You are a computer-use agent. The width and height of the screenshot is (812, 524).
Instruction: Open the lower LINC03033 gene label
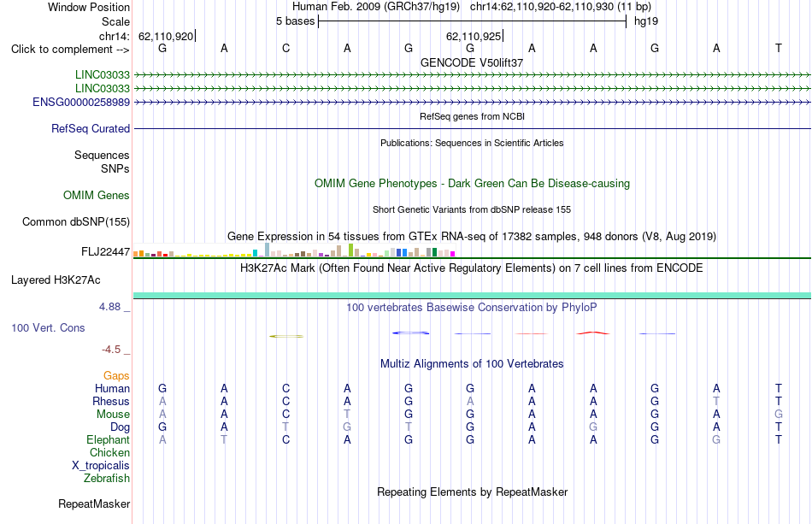[103, 89]
